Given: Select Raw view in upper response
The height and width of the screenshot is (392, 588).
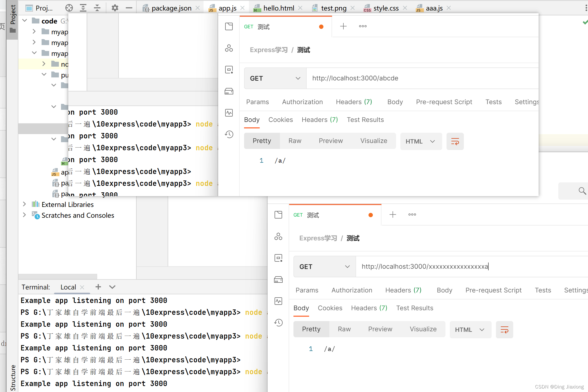Looking at the screenshot, I should click(295, 141).
